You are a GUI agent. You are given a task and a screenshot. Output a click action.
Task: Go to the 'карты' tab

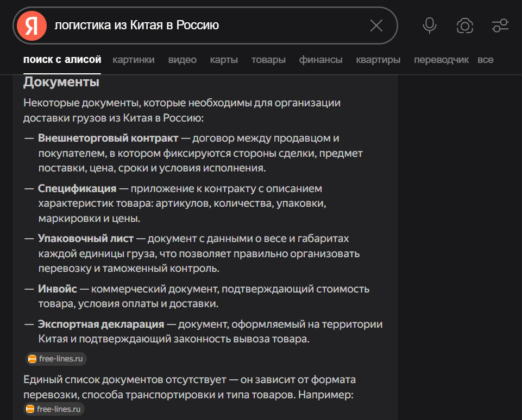[224, 60]
